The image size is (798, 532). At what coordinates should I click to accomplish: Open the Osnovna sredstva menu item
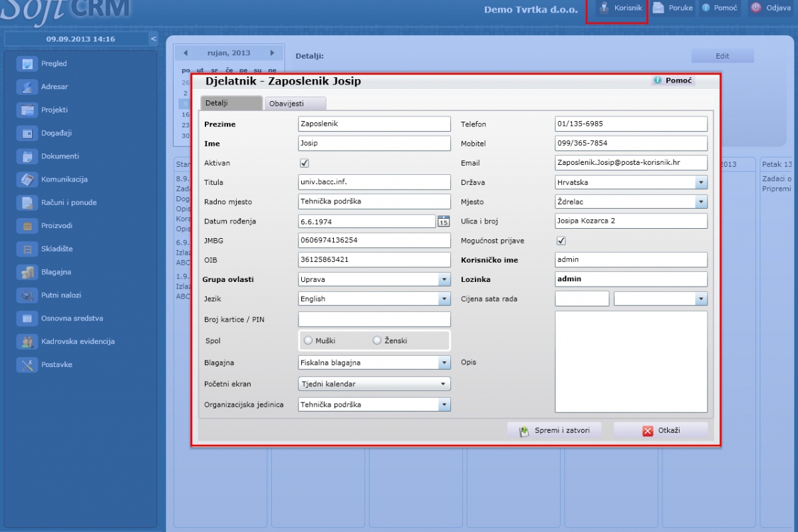tap(72, 319)
